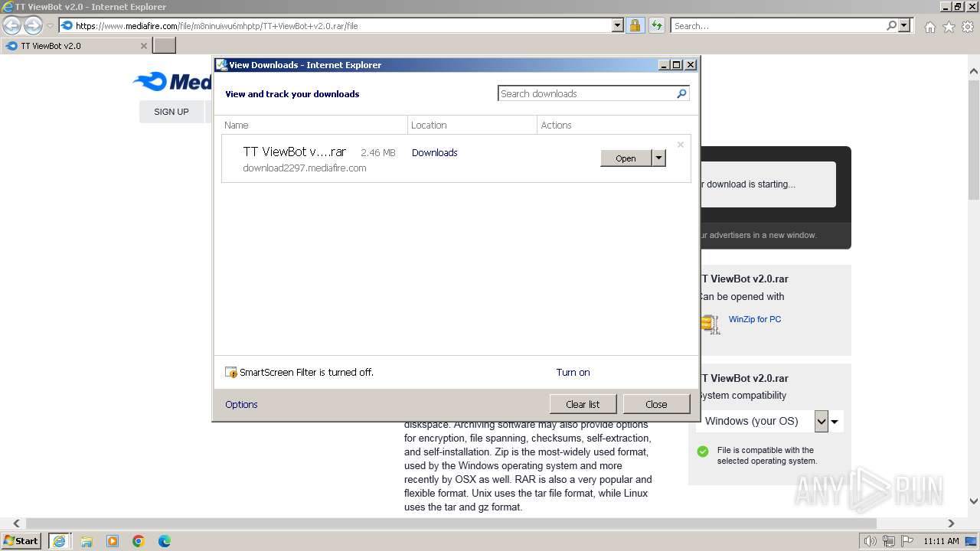980x551 pixels.
Task: Click the search magnifier in IE search box
Action: [891, 25]
